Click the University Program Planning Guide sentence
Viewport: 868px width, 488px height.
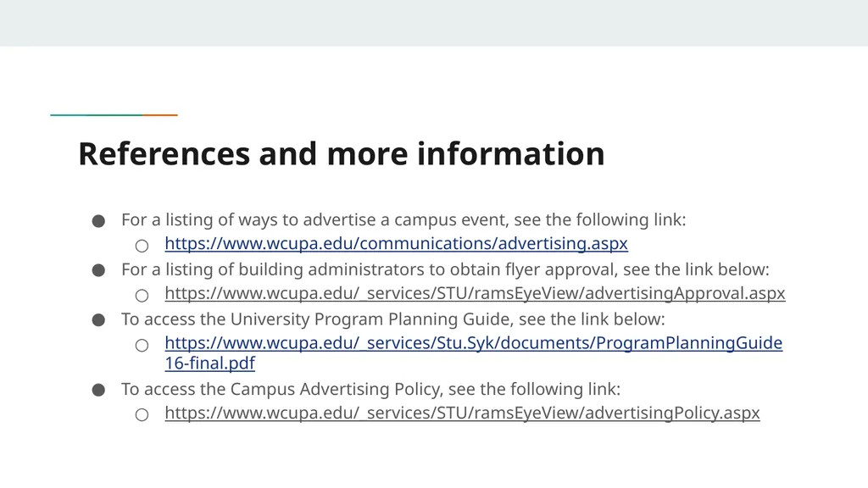[393, 319]
